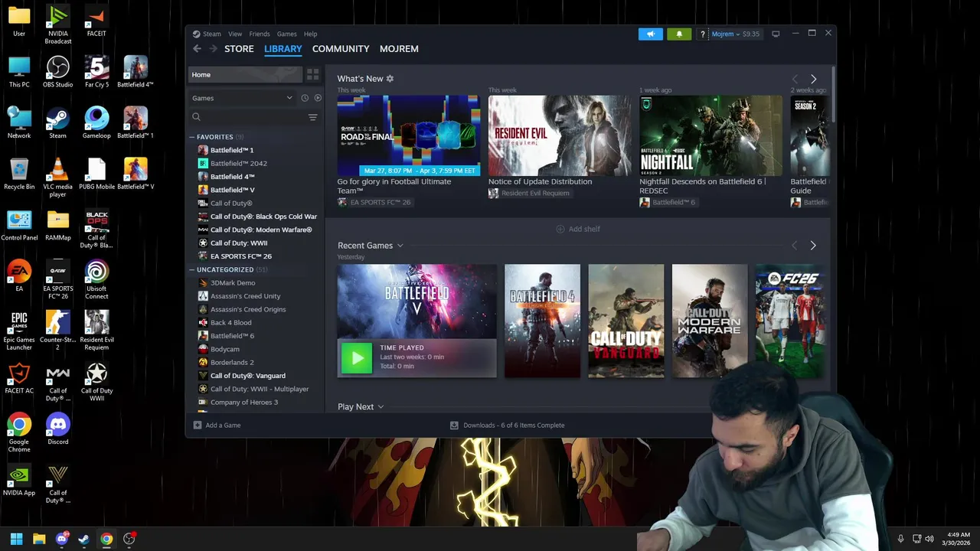Viewport: 980px width, 551px height.
Task: Open the Help menu
Action: coord(310,34)
